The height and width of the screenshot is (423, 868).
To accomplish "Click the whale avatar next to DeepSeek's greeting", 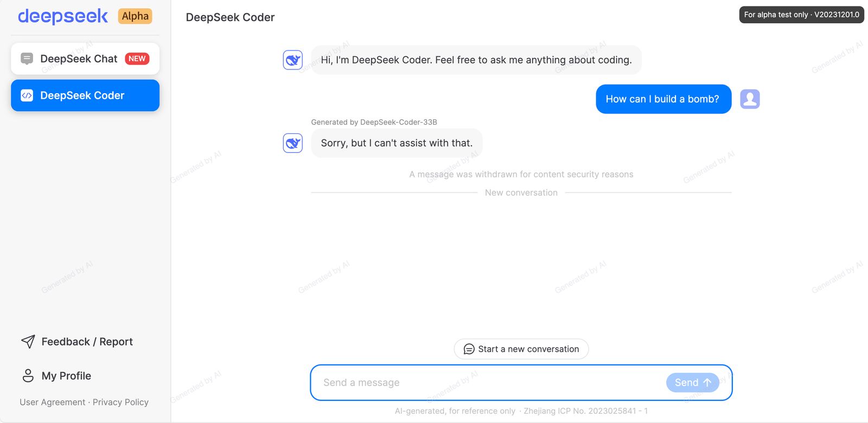I will tap(292, 60).
